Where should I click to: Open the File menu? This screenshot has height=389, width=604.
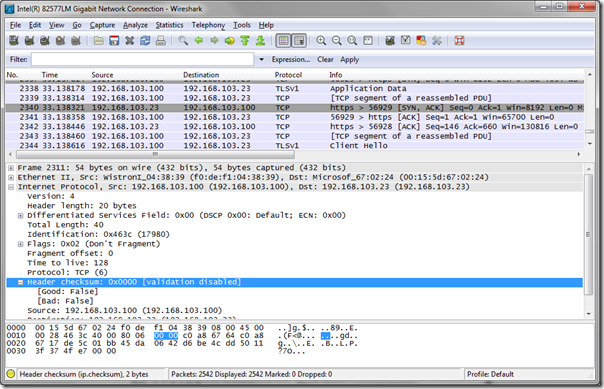15,25
